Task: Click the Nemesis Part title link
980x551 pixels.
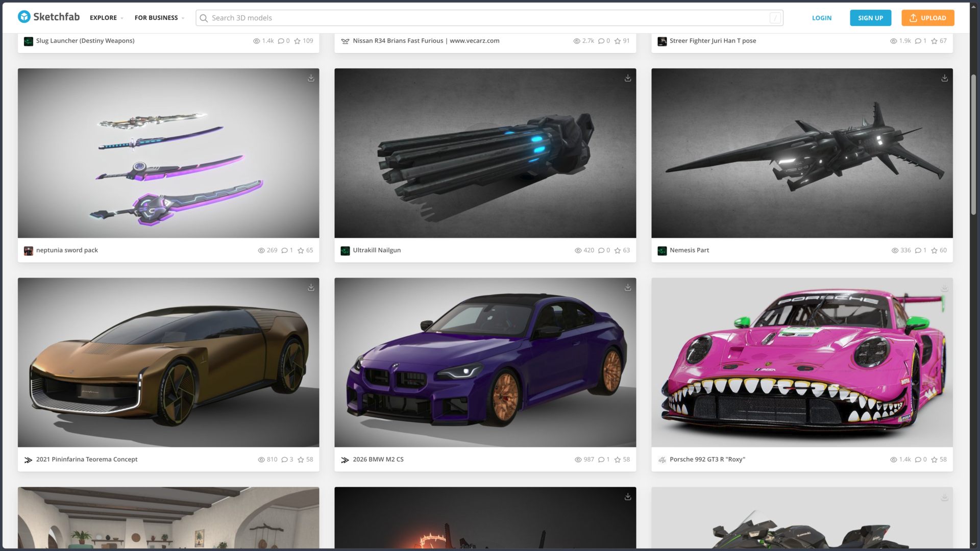Action: [689, 251]
